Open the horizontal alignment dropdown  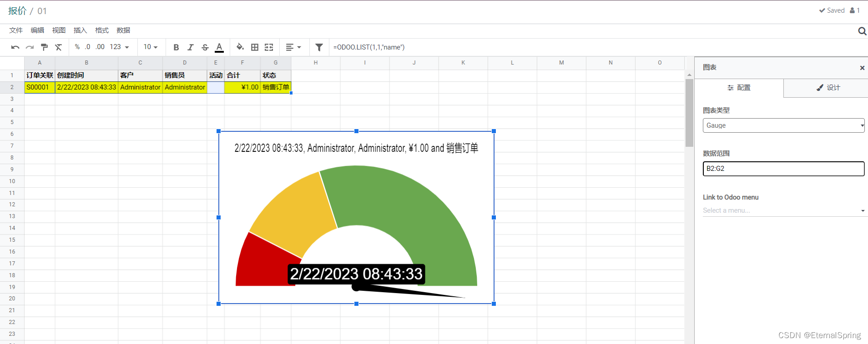pos(293,47)
